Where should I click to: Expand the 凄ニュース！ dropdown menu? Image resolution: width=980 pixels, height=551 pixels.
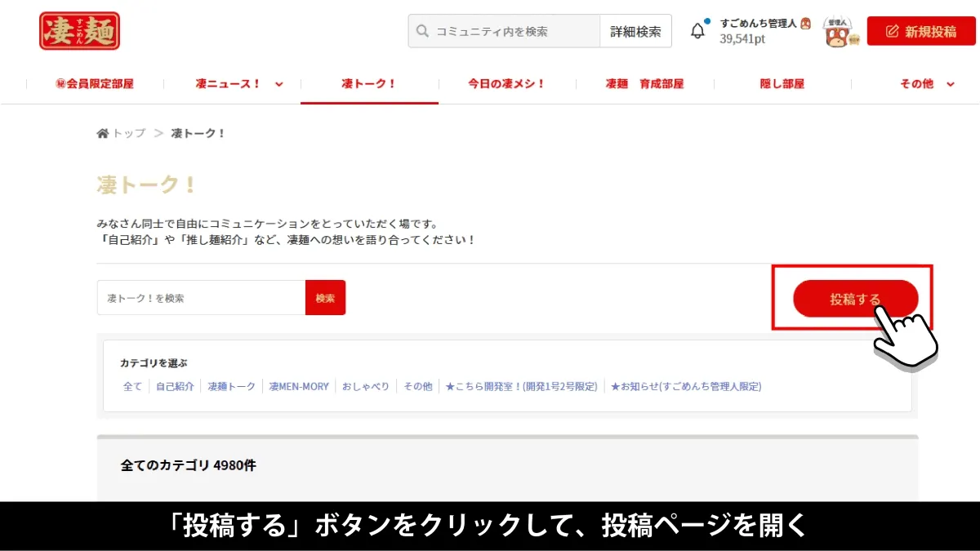tap(278, 84)
